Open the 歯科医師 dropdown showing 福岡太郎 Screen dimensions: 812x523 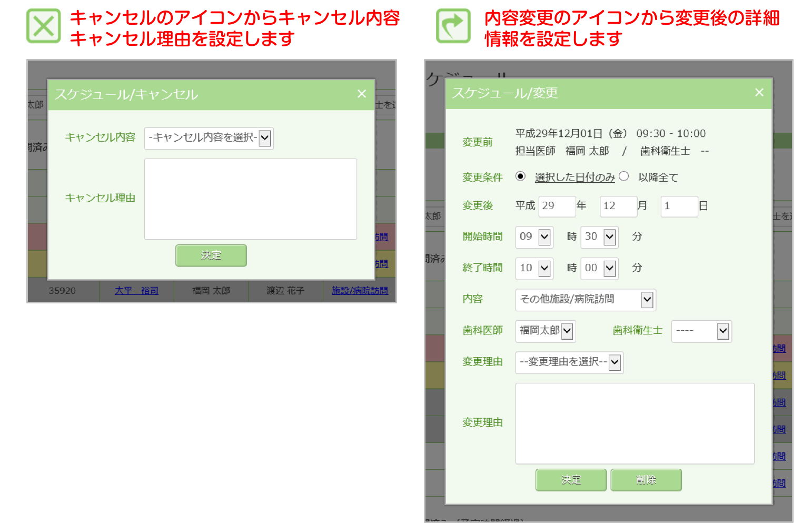545,331
